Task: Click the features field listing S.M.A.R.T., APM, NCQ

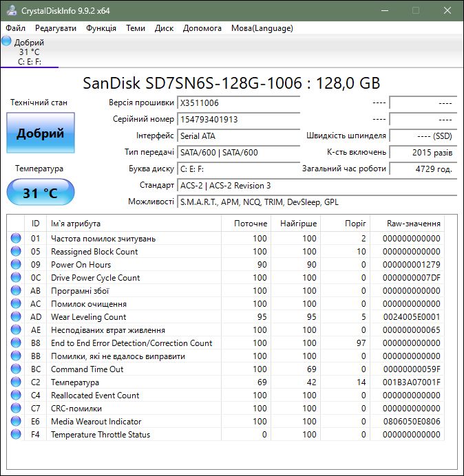Action: [317, 202]
